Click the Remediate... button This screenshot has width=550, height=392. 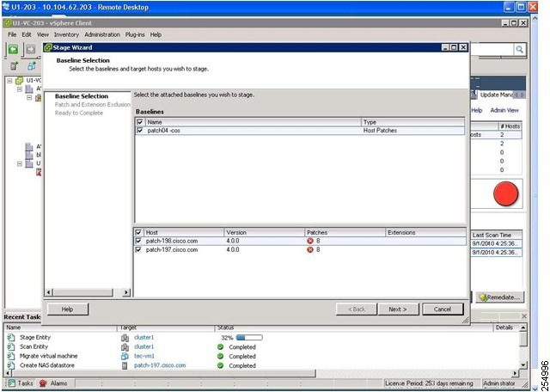click(500, 297)
